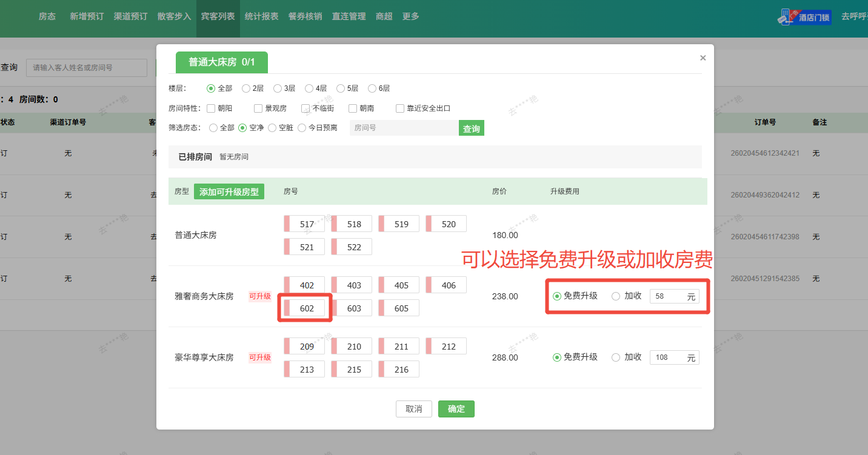868x455 pixels.
Task: Open the 统计报表 menu
Action: click(261, 16)
